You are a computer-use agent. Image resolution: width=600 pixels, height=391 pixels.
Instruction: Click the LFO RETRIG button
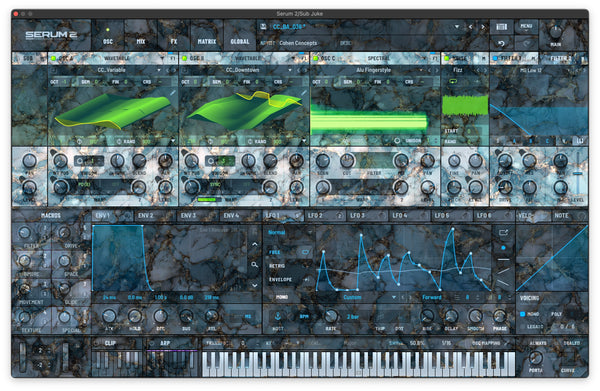[x=277, y=266]
